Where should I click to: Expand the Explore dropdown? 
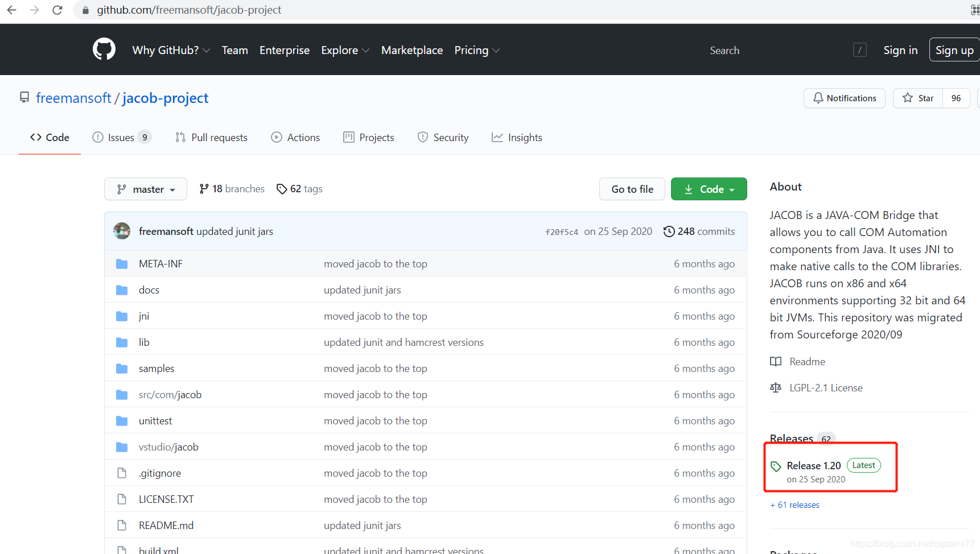coord(345,50)
